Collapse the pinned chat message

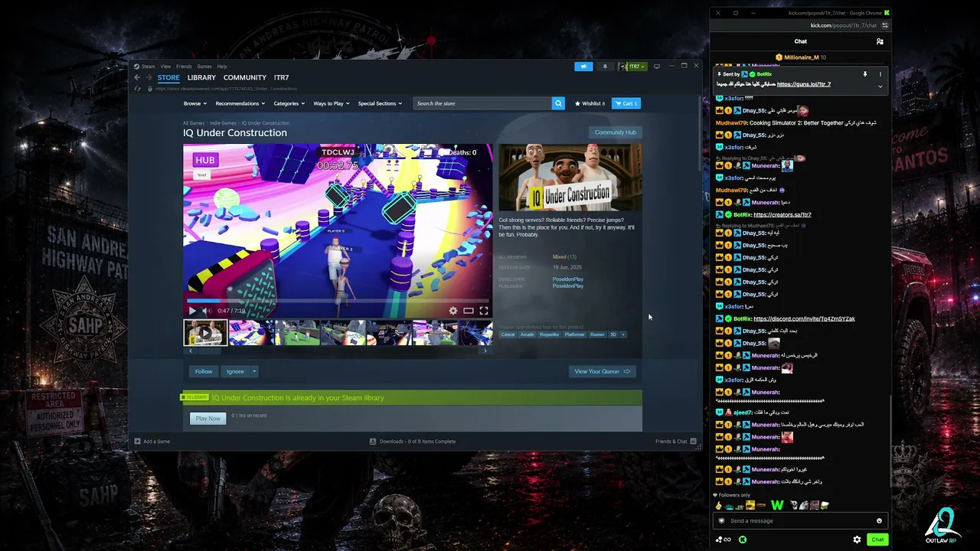click(x=880, y=86)
